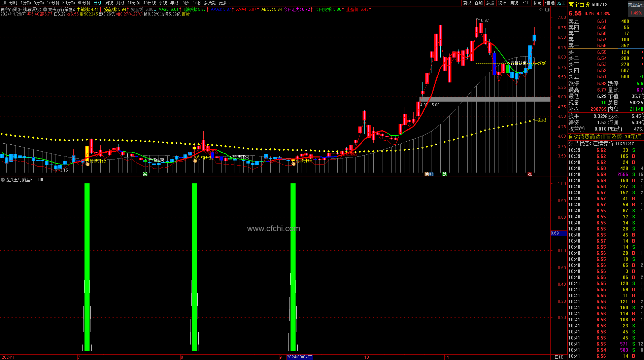
Task: Switch to 季线 quarterly chart
Action: point(163,3)
